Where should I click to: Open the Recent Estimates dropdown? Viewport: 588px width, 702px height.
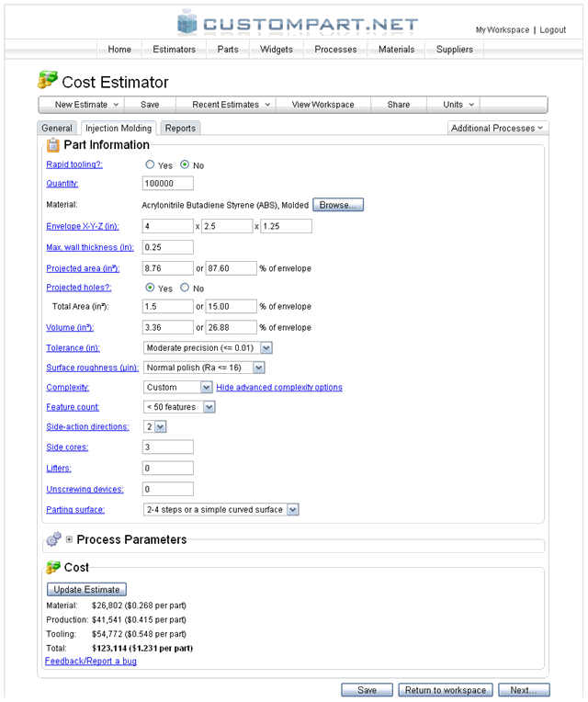pyautogui.click(x=231, y=105)
